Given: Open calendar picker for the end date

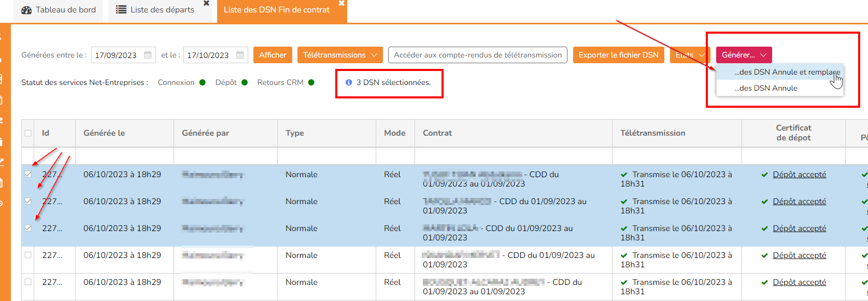Looking at the screenshot, I should point(240,55).
